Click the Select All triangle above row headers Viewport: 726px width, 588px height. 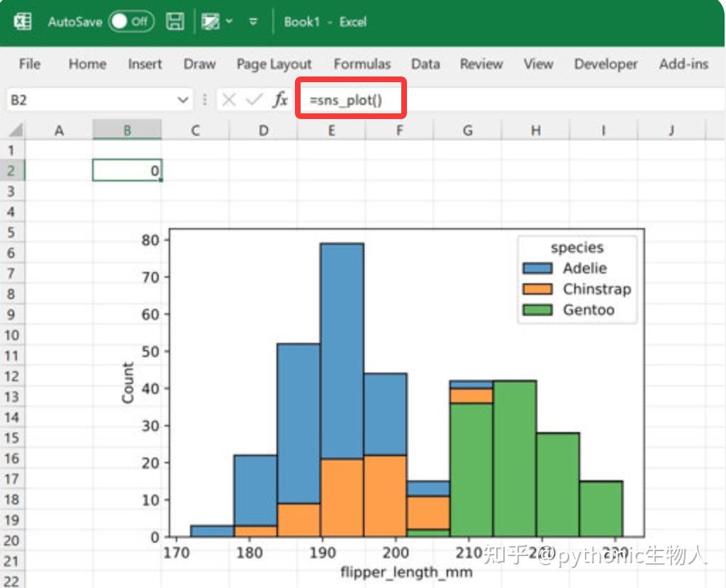(14, 130)
